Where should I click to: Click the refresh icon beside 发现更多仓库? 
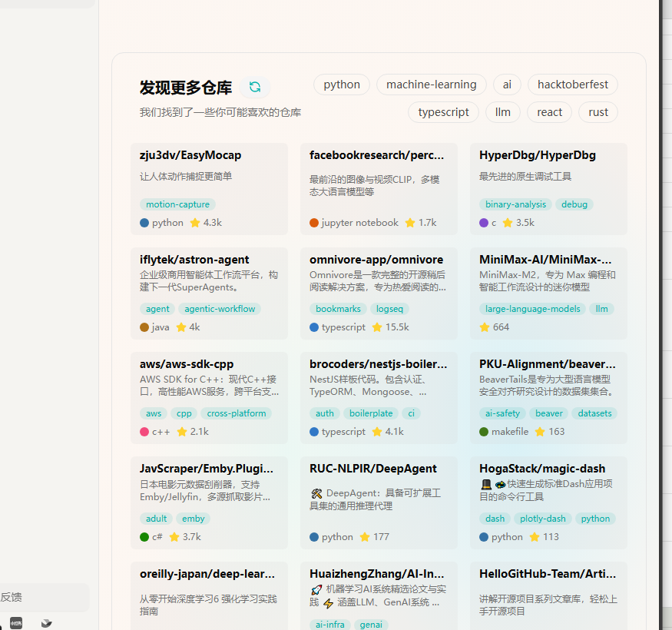255,87
